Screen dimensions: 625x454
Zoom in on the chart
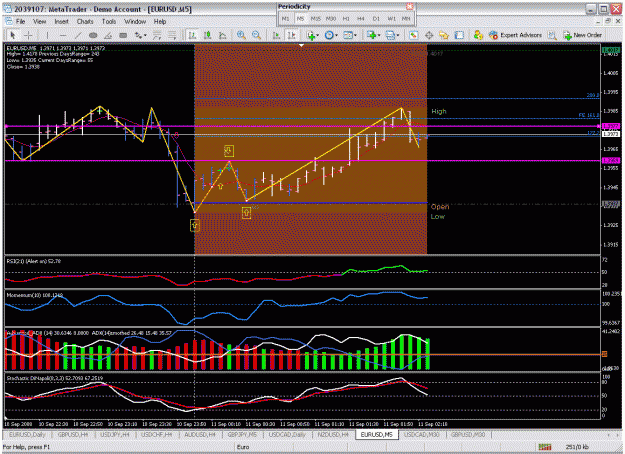click(x=241, y=35)
